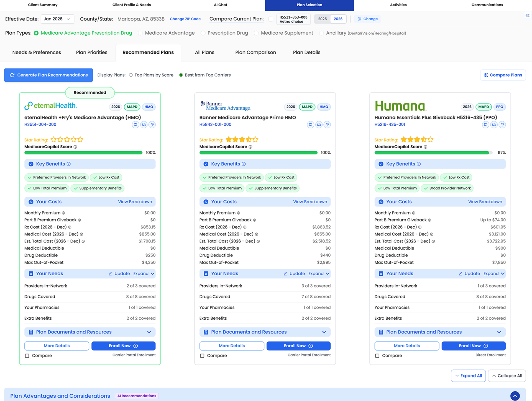Click Humana MedicareCopilot Score progress bar
Image resolution: width=532 pixels, height=401 pixels.
(433, 153)
